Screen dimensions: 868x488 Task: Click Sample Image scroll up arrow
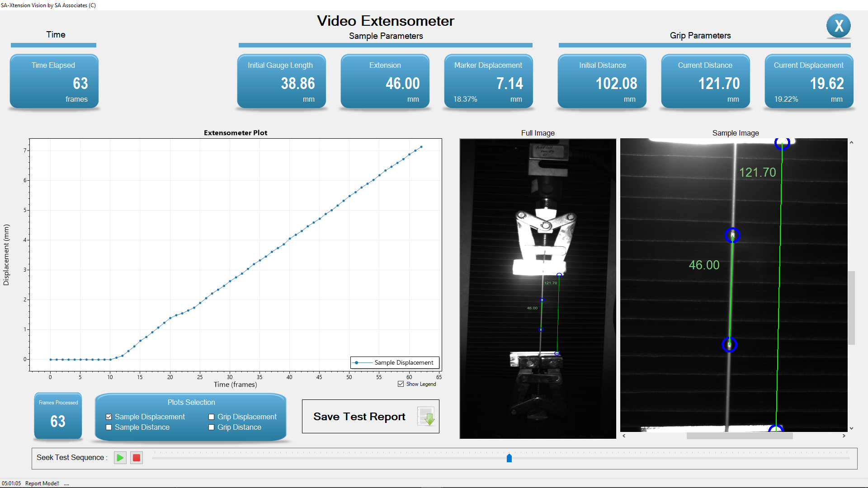(x=851, y=143)
